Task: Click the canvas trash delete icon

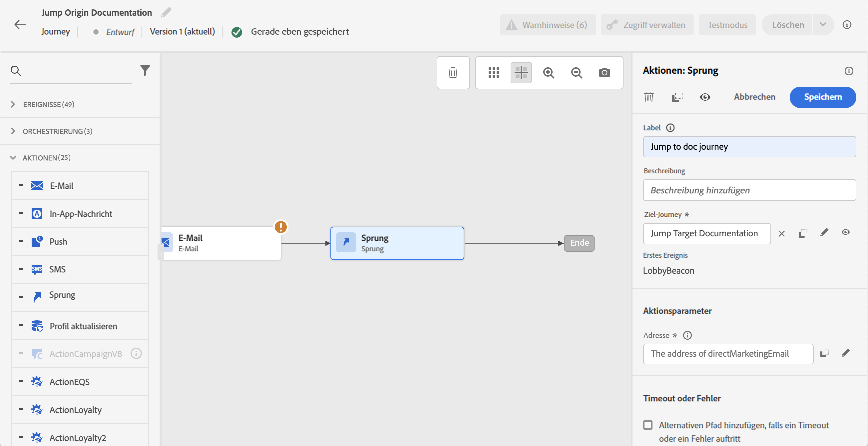Action: point(453,72)
